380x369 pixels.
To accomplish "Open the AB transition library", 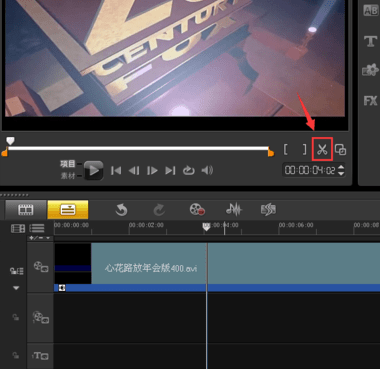I will tap(370, 11).
